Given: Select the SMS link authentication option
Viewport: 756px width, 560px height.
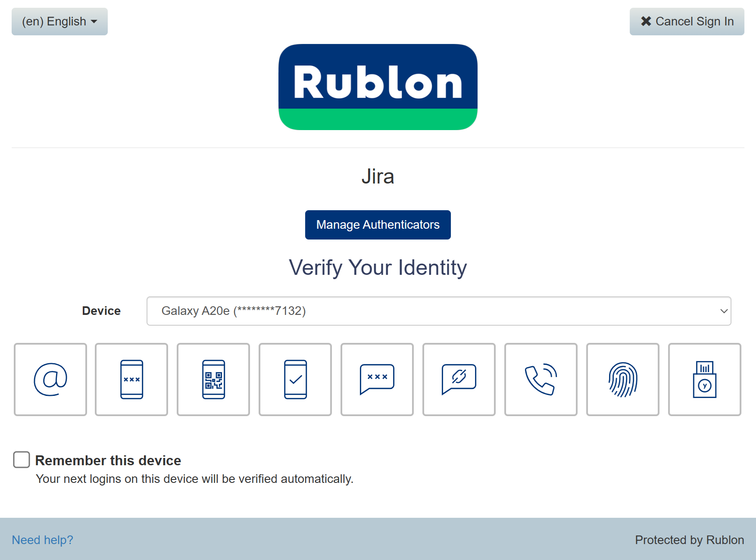Looking at the screenshot, I should point(459,380).
